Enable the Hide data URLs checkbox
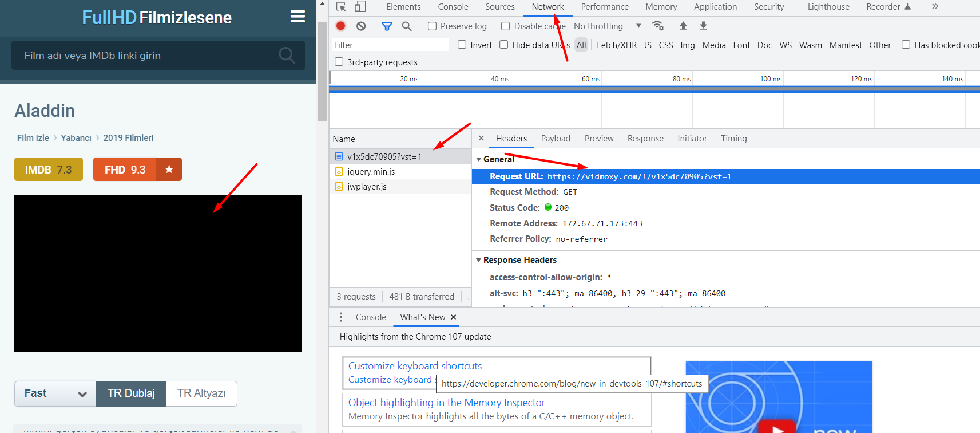This screenshot has width=980, height=433. (504, 45)
